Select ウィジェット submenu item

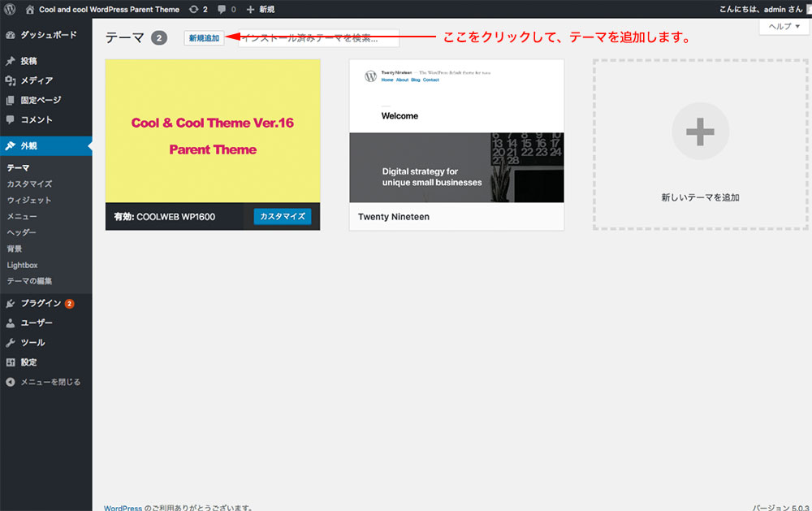(29, 200)
